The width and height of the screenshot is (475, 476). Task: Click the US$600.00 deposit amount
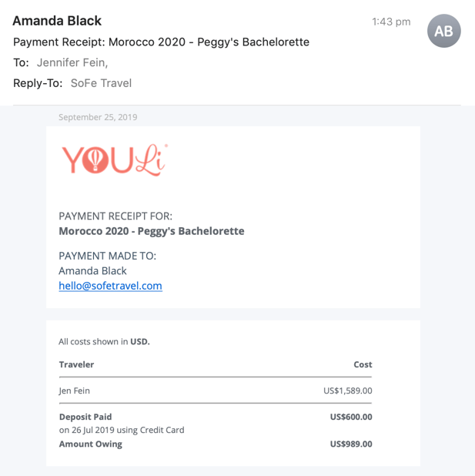click(351, 417)
